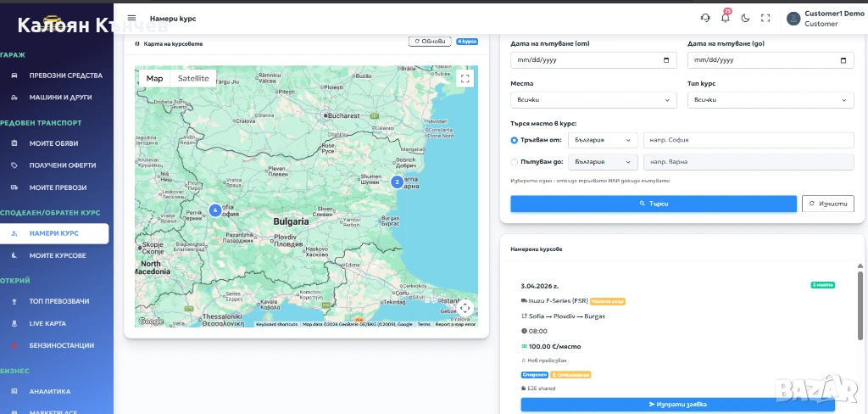Viewport: 868px width, 414px height.
Task: Select the Тръгвам от radio button
Action: 515,140
